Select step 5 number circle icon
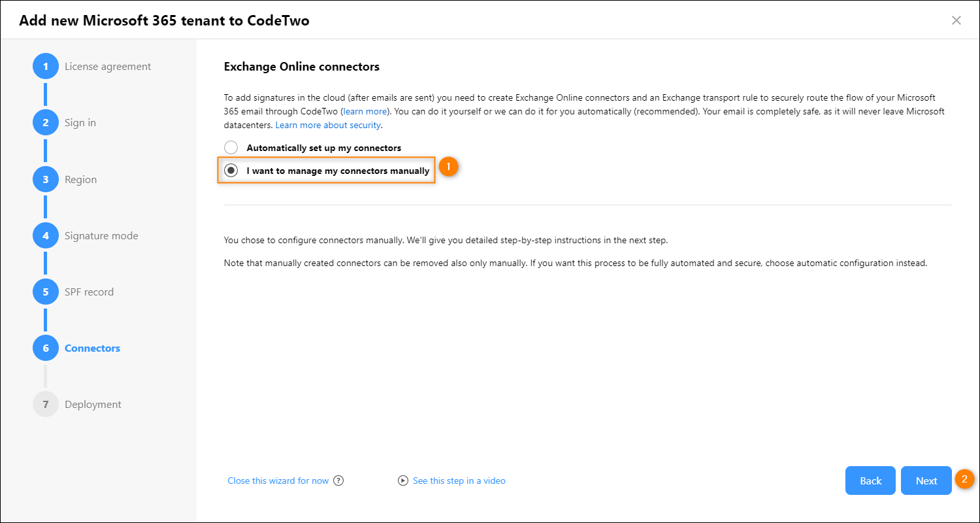The image size is (980, 523). click(x=46, y=292)
